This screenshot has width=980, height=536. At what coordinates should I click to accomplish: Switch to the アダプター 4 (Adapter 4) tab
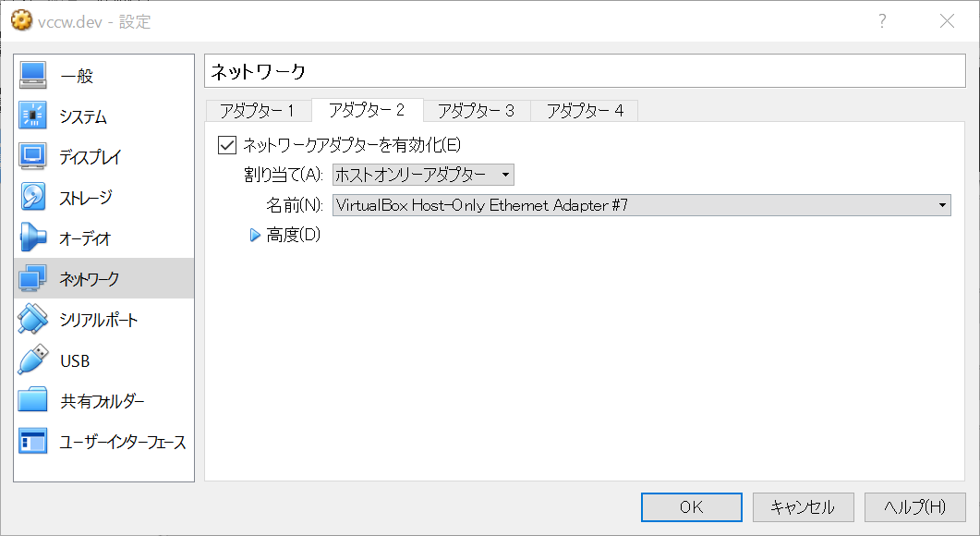point(585,111)
